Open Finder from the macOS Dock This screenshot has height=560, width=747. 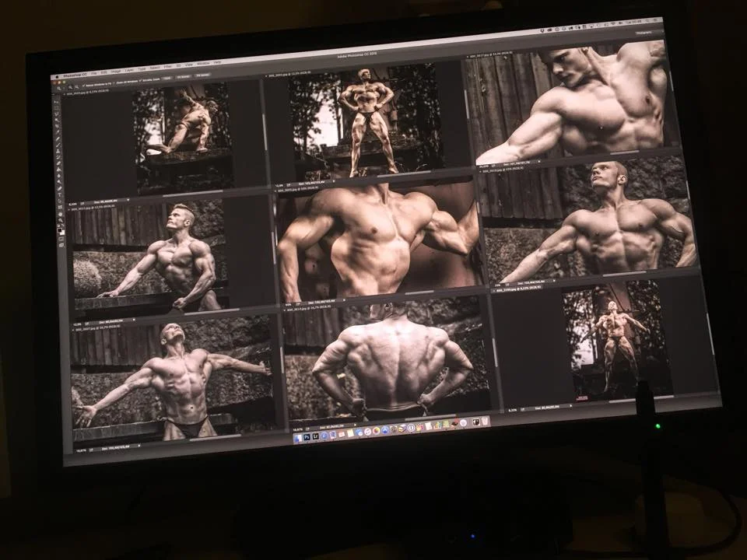(297, 439)
